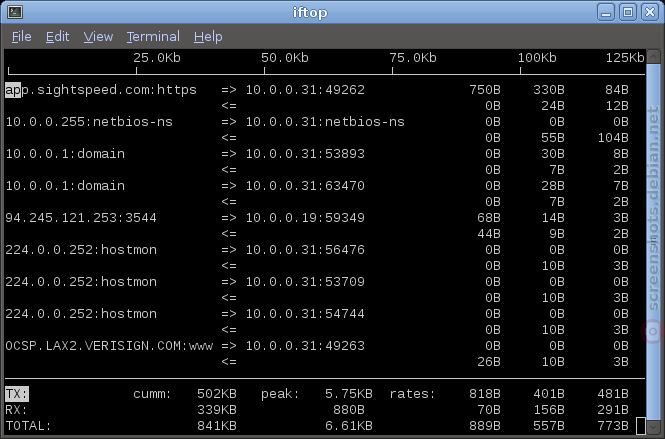Click the rates: label
Viewport: 665px width, 439px height.
[x=412, y=394]
